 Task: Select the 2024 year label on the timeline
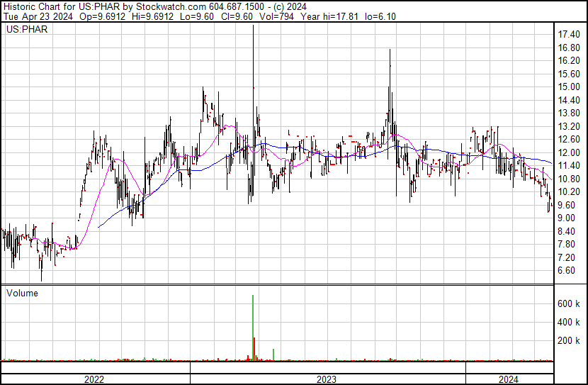(x=508, y=379)
